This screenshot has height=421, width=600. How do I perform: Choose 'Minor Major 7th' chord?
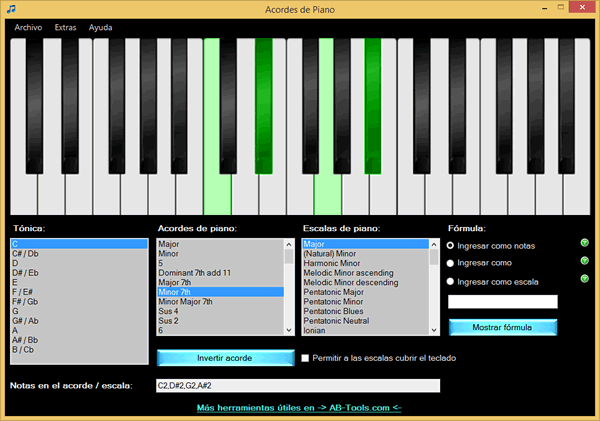click(x=221, y=302)
